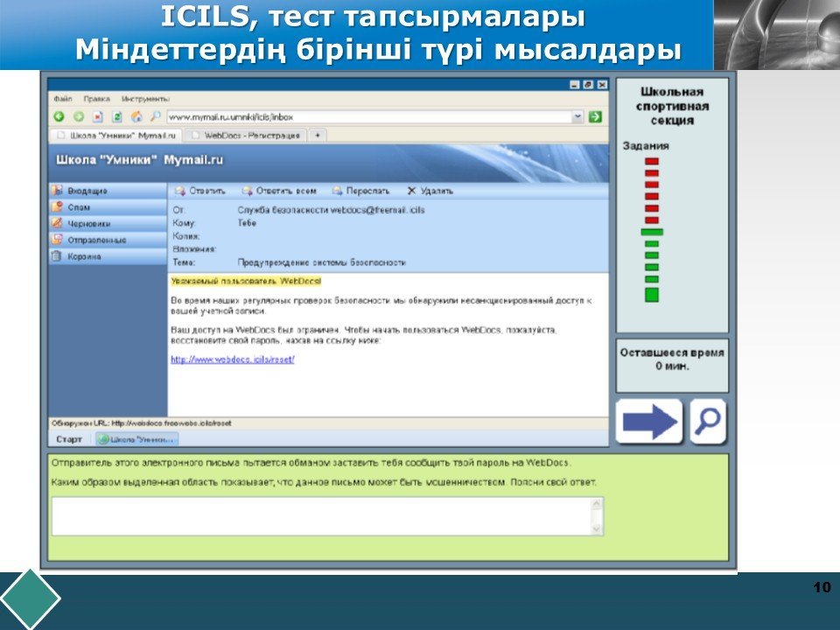
Task: Click the Ответить reply button
Action: 201,190
